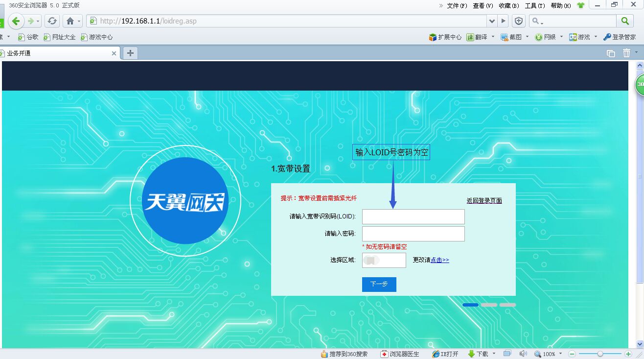Open 扩展中心 extension center

[445, 37]
